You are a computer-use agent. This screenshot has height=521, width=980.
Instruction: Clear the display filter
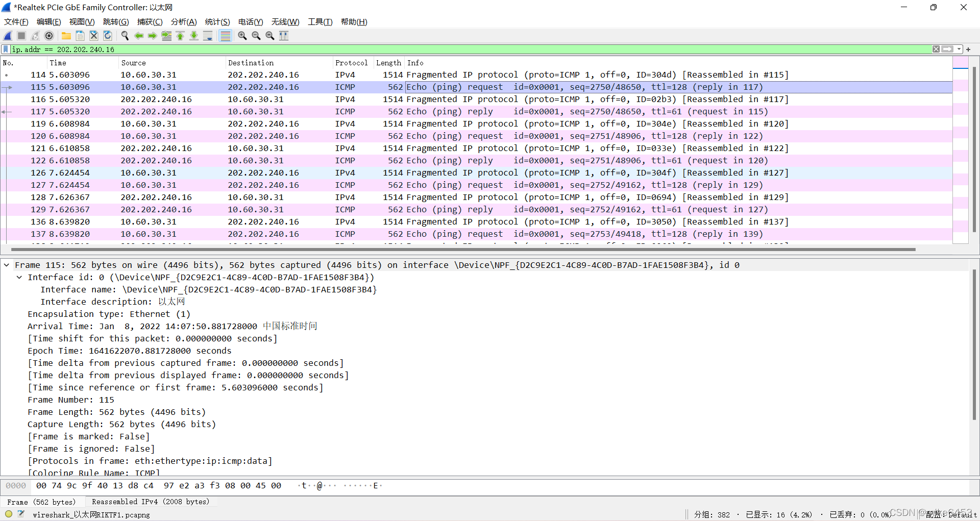point(936,49)
